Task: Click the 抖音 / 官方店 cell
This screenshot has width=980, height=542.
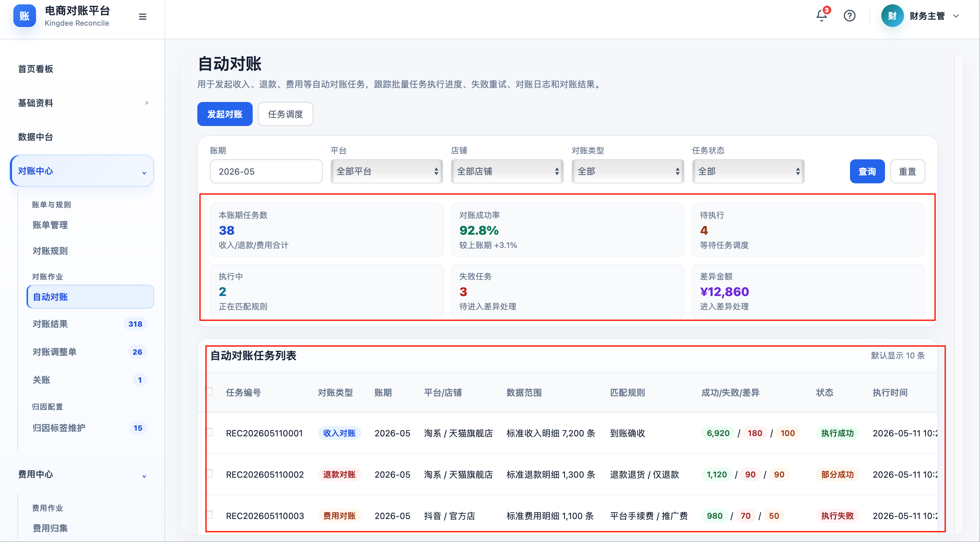Action: [x=449, y=516]
